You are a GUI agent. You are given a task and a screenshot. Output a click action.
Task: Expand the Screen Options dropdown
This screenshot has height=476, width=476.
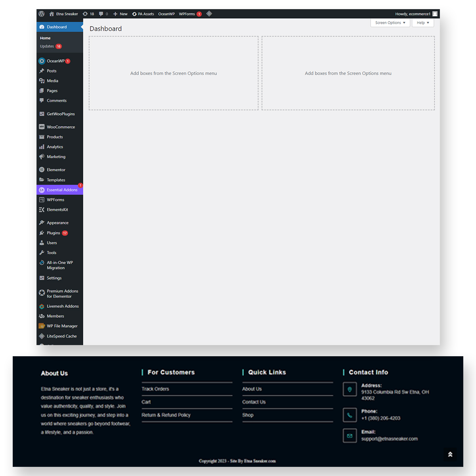(x=390, y=23)
